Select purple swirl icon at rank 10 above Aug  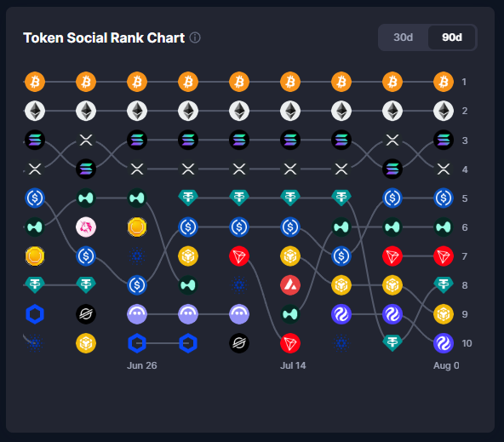click(444, 343)
